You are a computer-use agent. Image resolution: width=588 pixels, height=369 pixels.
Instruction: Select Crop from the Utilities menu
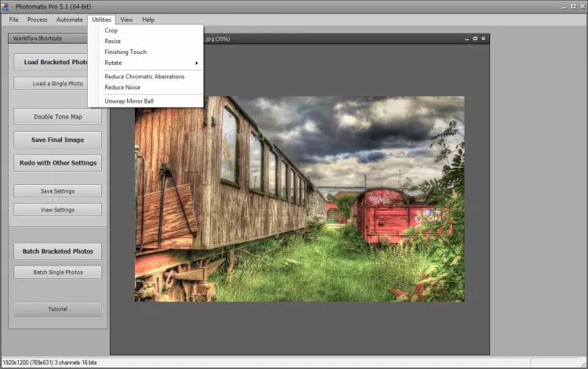(111, 31)
